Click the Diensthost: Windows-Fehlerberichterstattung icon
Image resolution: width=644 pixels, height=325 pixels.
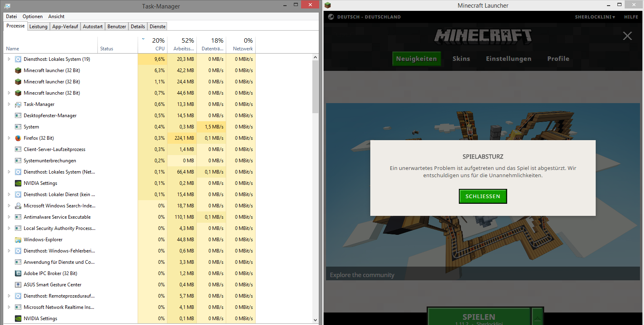pos(18,251)
